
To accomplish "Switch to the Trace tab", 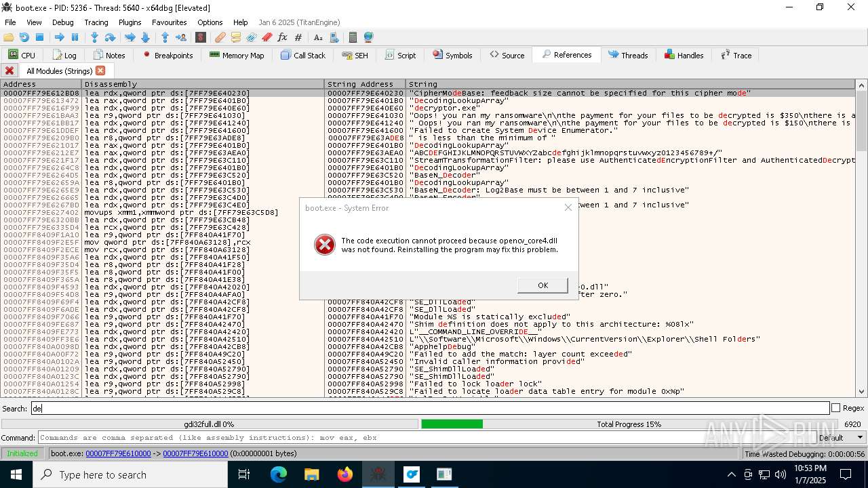I will 736,56.
